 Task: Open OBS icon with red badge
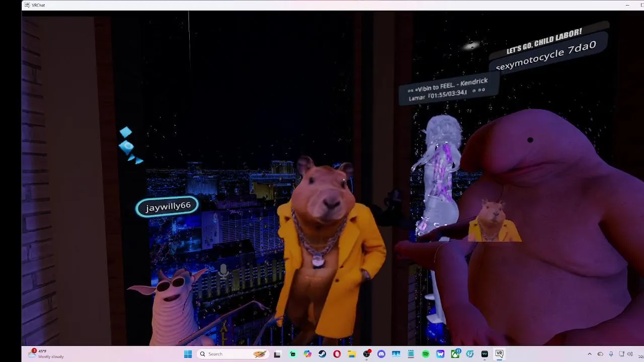click(367, 354)
